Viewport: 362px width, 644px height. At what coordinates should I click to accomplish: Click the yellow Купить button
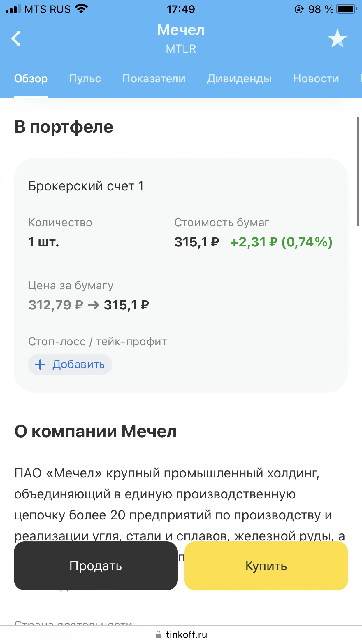click(266, 566)
